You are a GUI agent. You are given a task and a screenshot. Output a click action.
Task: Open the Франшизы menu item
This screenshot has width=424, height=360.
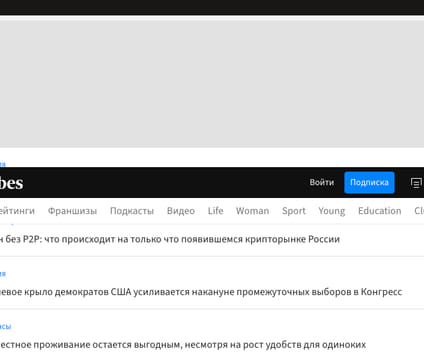72,211
